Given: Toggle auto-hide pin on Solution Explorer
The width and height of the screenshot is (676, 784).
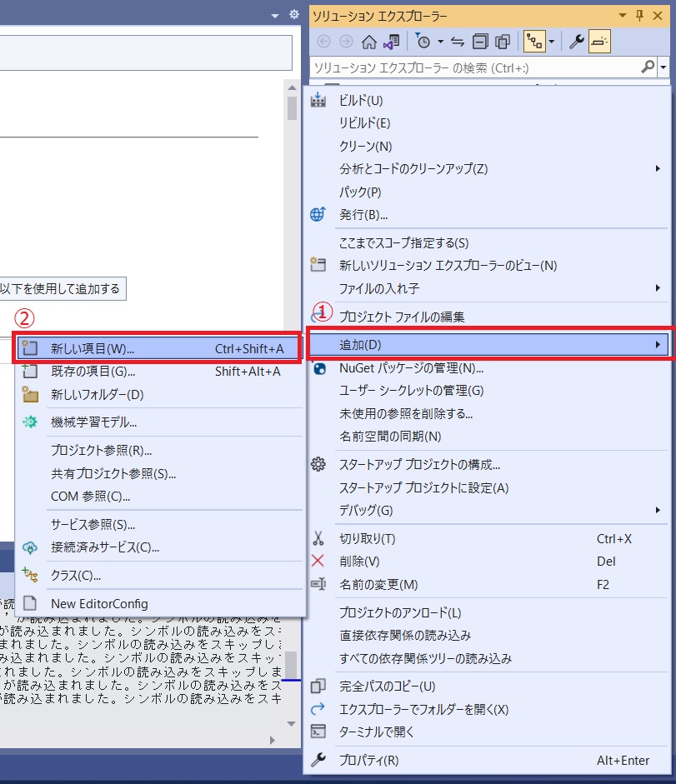Looking at the screenshot, I should tap(640, 15).
